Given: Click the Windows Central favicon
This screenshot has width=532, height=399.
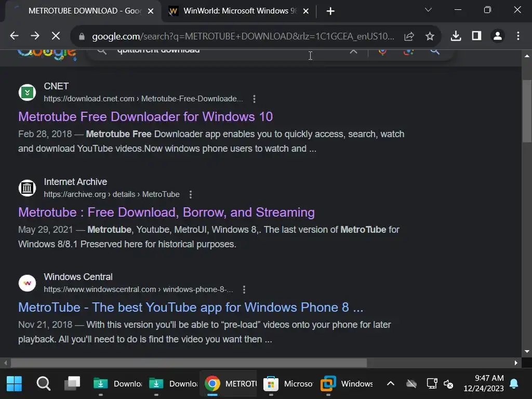Looking at the screenshot, I should click(x=27, y=283).
